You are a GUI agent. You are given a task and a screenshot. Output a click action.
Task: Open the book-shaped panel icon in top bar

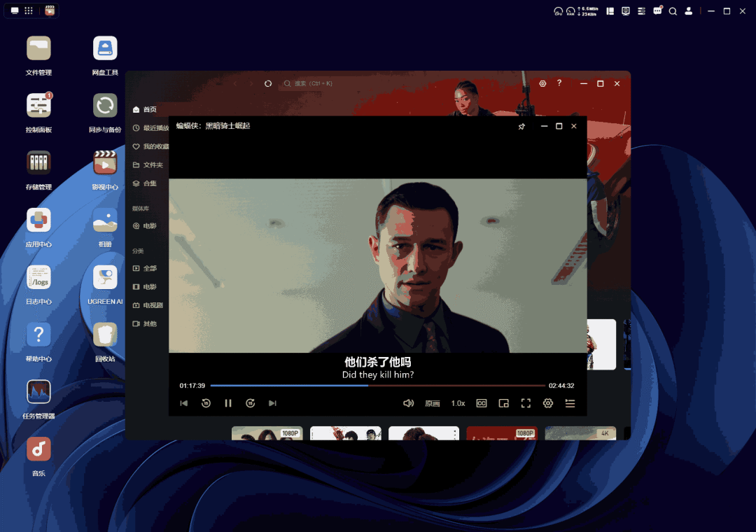pos(610,11)
